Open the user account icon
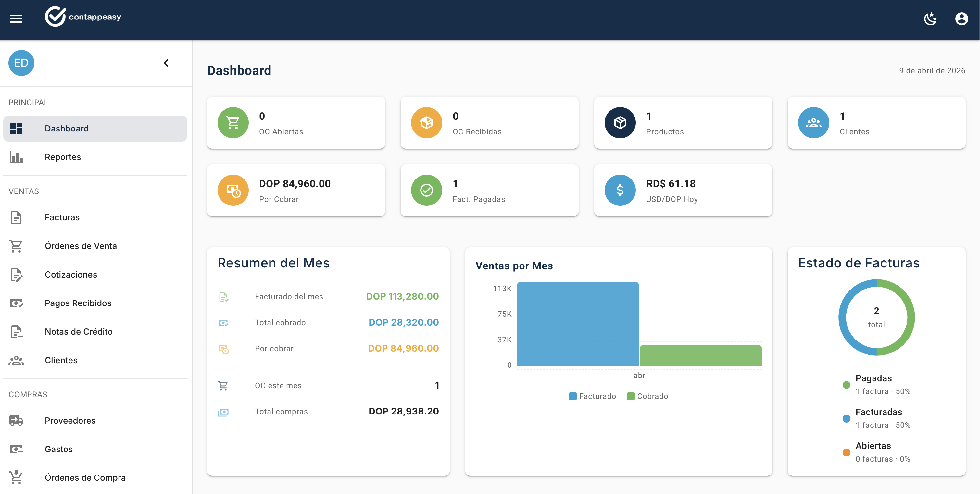This screenshot has width=980, height=494. click(x=961, y=19)
